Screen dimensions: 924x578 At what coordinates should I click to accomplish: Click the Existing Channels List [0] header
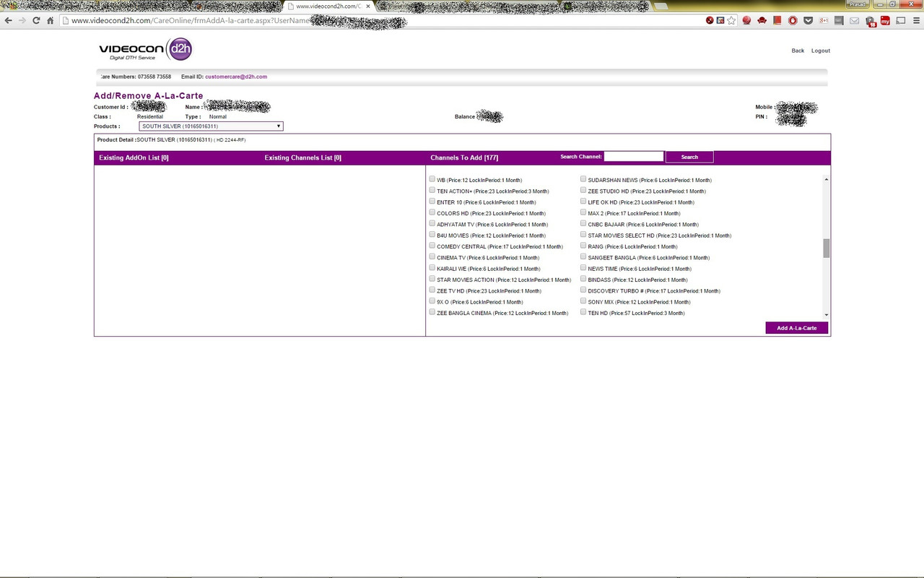[x=303, y=158]
